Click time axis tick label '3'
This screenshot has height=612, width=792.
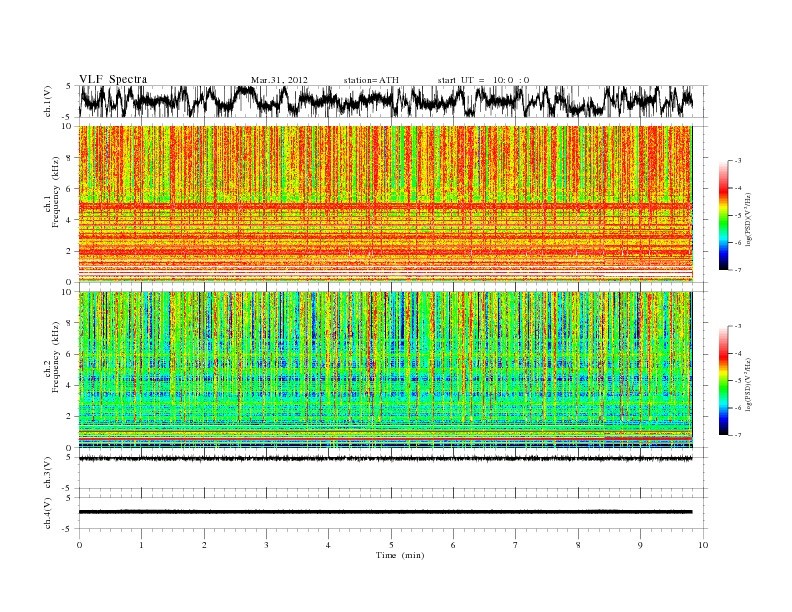click(266, 545)
